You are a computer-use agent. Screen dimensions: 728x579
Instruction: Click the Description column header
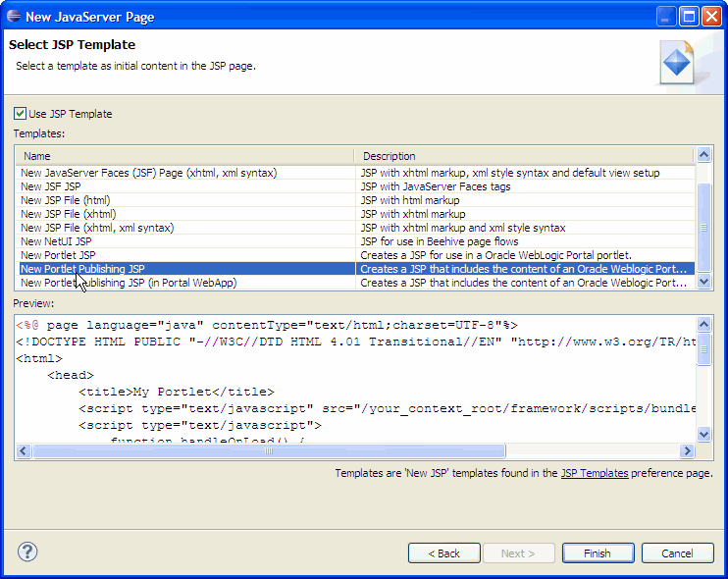click(x=524, y=156)
